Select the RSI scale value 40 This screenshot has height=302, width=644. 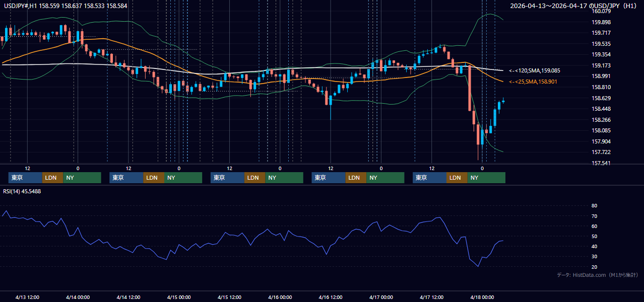[594, 246]
